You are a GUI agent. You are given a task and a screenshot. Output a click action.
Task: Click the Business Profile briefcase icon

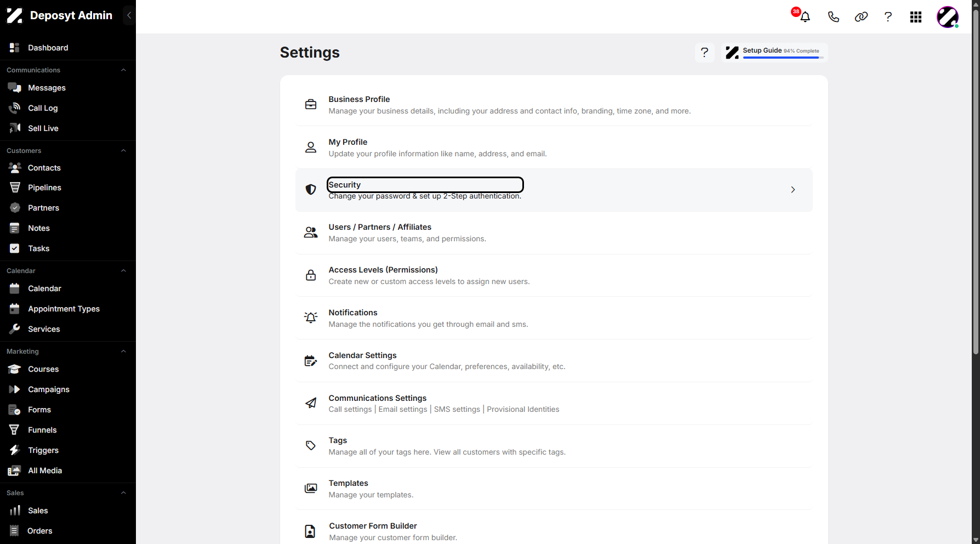pyautogui.click(x=311, y=104)
